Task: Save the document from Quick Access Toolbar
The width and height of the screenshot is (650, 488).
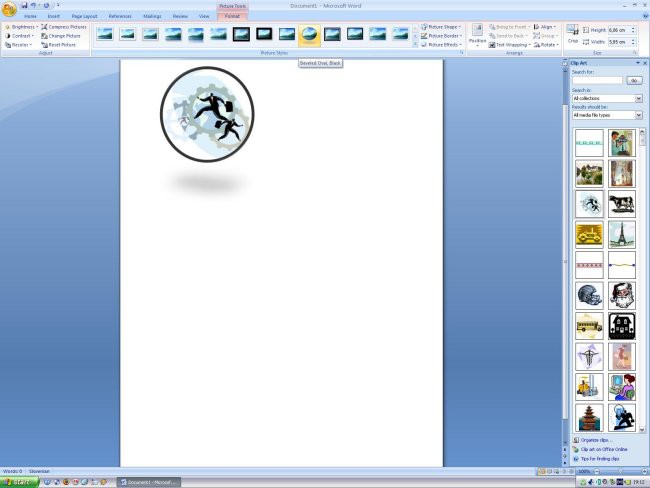Action: (x=24, y=5)
